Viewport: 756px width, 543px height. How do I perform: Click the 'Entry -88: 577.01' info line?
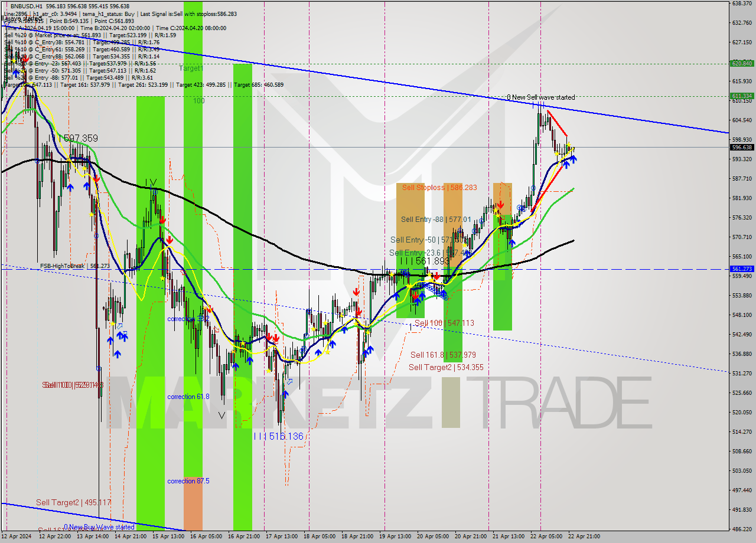[79, 77]
